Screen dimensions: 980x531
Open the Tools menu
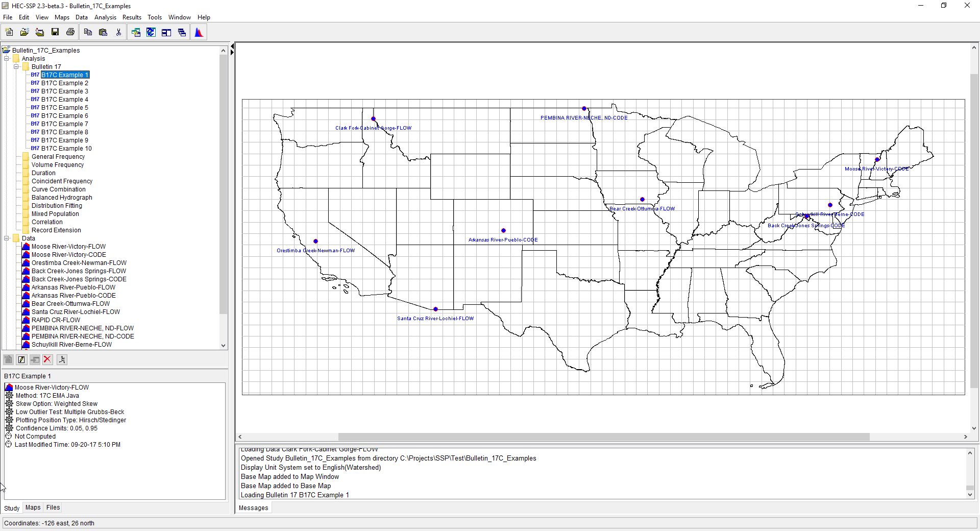tap(155, 17)
